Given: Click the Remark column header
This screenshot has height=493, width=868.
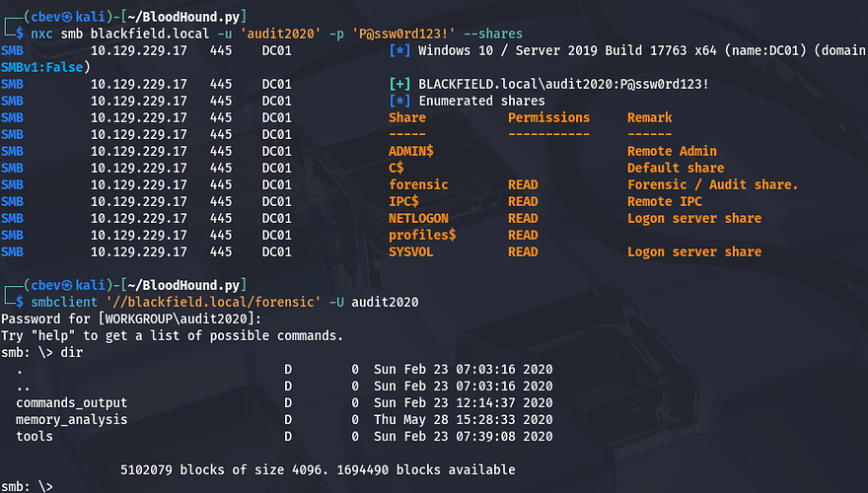Looking at the screenshot, I should pos(649,117).
